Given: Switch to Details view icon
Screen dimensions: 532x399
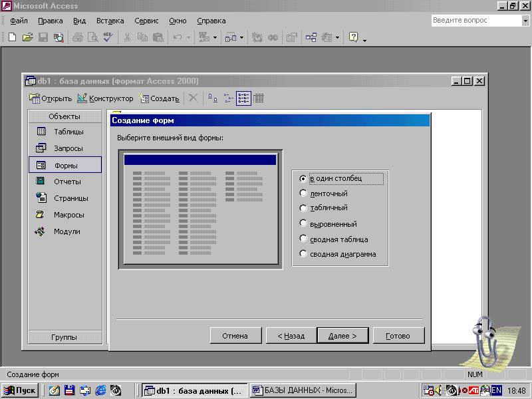Looking at the screenshot, I should pos(259,98).
